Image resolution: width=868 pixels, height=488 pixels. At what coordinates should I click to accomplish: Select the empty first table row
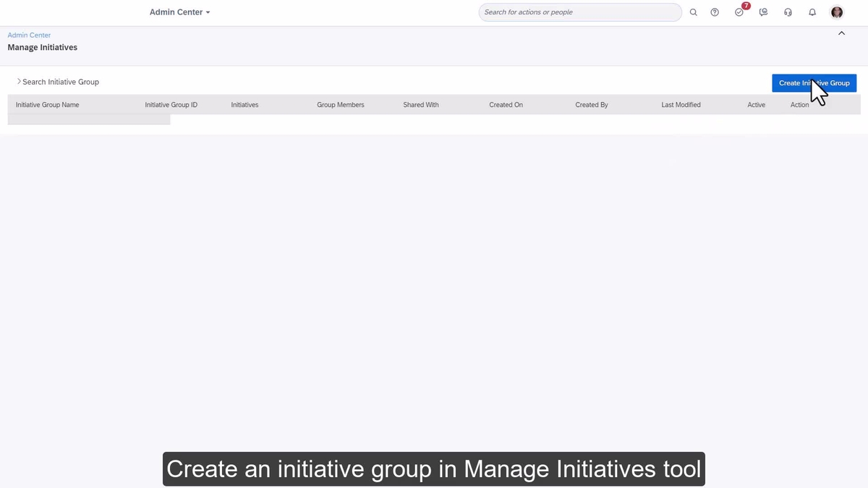click(x=88, y=119)
